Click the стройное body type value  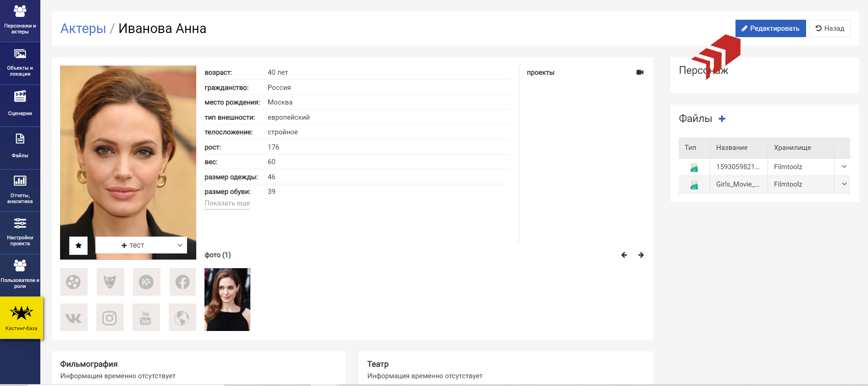282,132
